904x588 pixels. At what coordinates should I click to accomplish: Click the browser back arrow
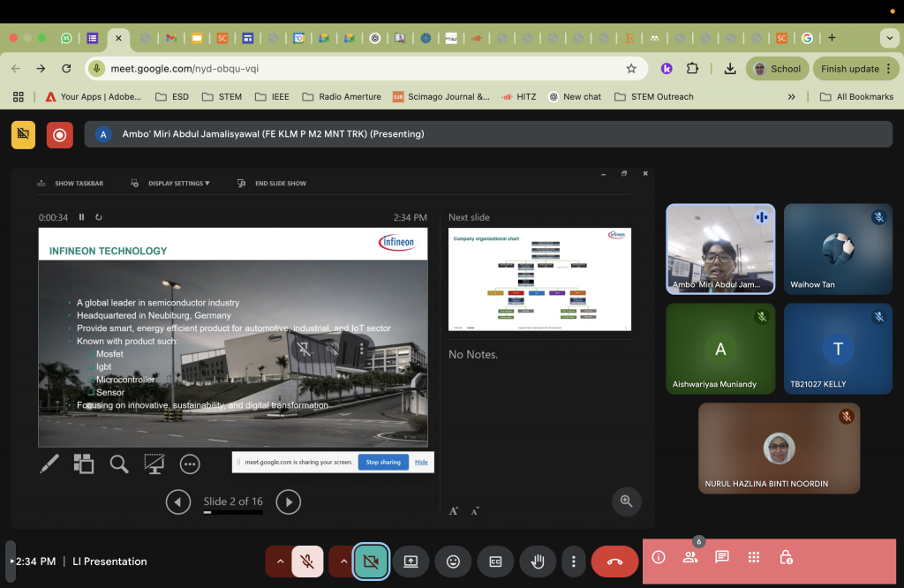coord(16,69)
